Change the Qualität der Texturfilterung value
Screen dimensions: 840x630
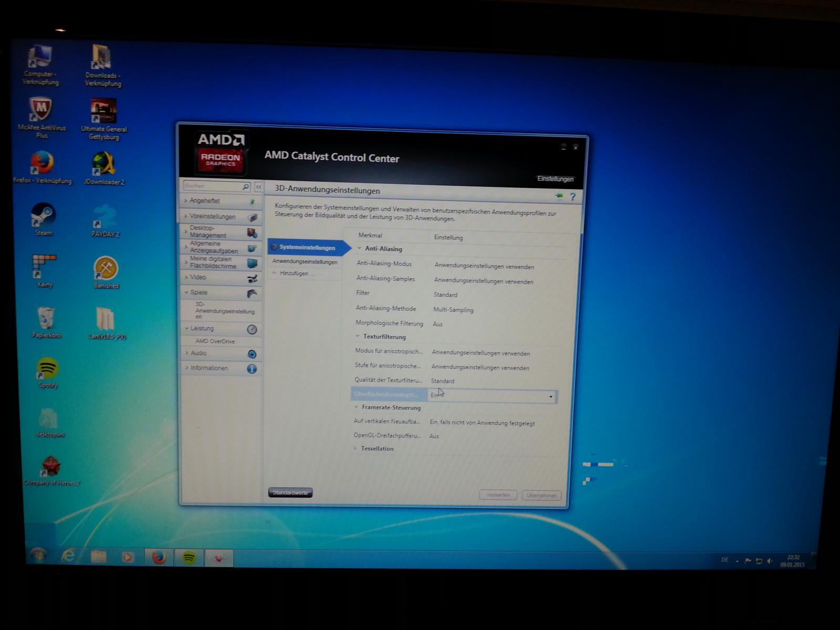[x=442, y=381]
